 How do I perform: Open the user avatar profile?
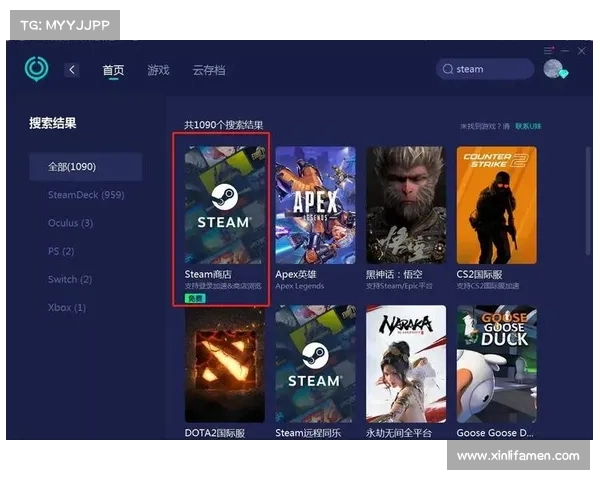[554, 69]
